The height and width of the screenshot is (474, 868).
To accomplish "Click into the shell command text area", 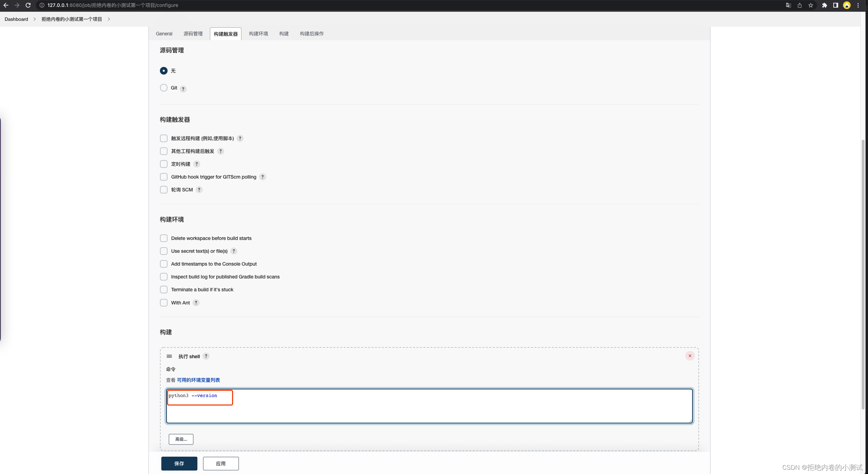I will click(429, 406).
